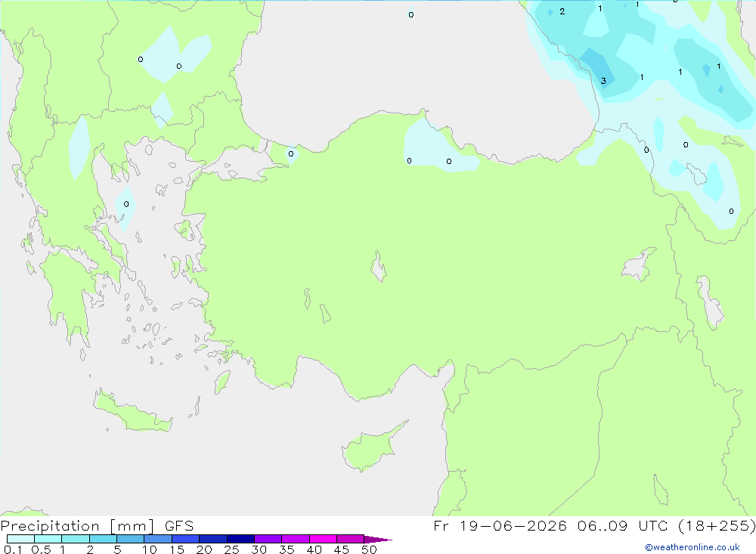The image size is (756, 554).
Task: Click the 2–5 mm legend color swatch
Action: click(103, 539)
